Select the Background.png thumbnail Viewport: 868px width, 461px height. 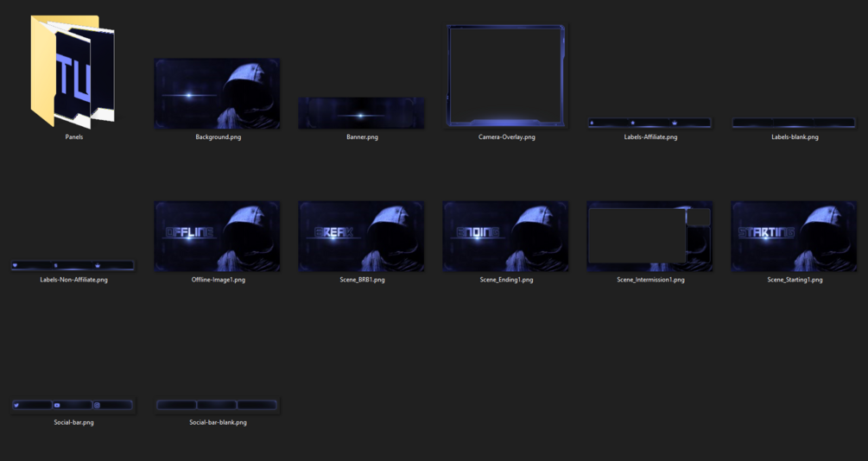click(x=217, y=93)
